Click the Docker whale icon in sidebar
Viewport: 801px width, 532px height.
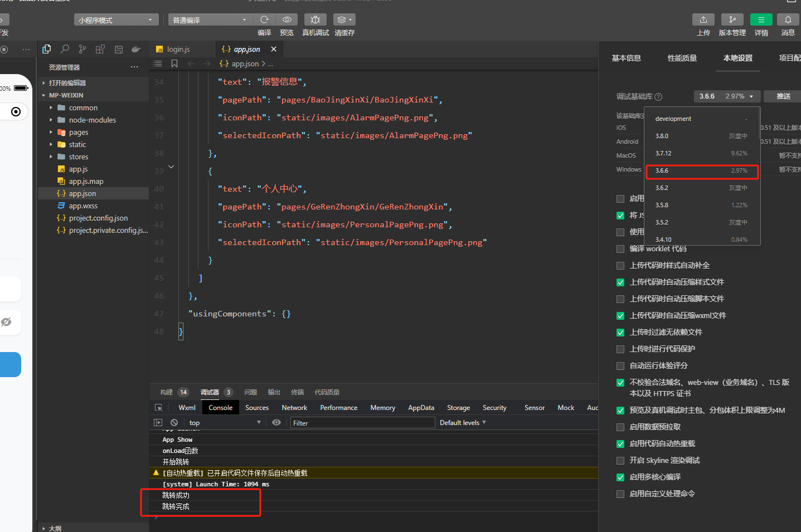pyautogui.click(x=135, y=49)
